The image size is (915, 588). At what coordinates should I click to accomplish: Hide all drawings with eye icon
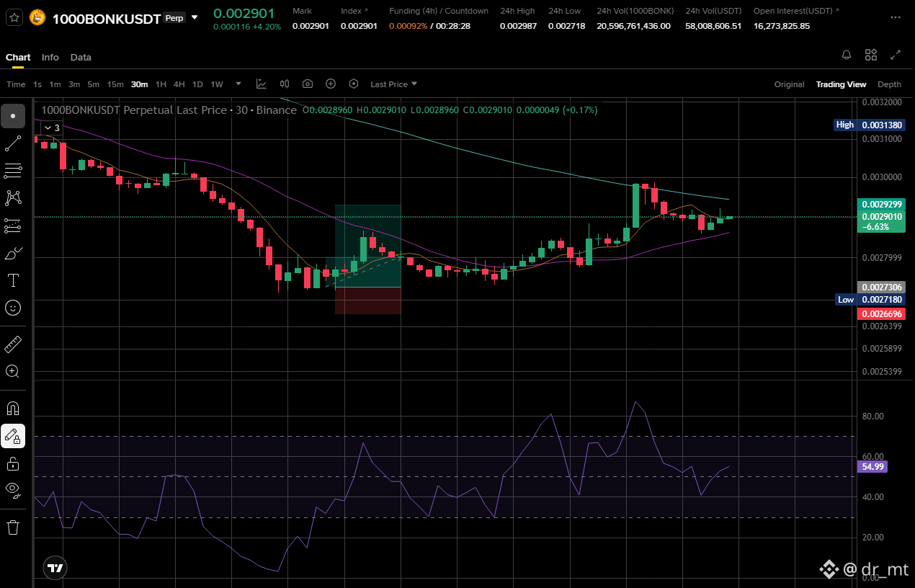pyautogui.click(x=13, y=490)
